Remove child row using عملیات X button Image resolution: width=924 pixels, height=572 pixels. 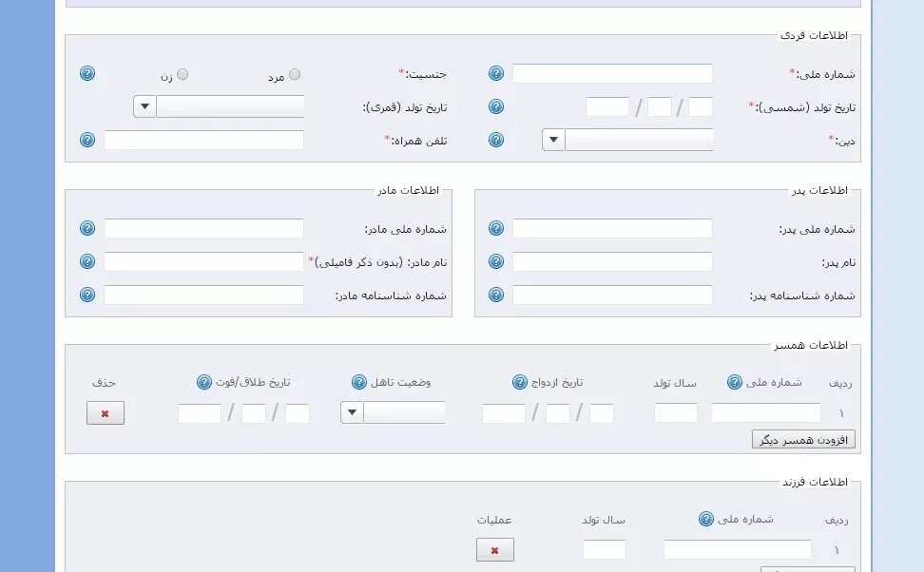pyautogui.click(x=495, y=550)
